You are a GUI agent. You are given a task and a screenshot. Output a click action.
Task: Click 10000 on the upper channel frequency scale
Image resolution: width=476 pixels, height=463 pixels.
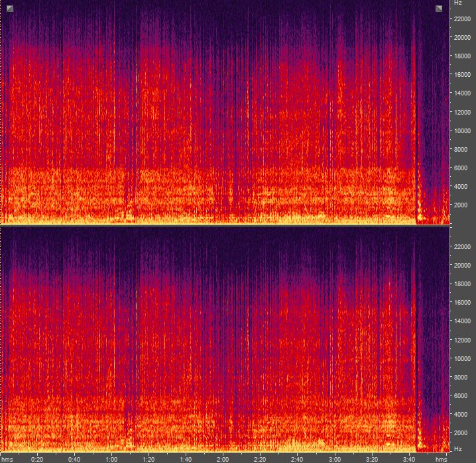[462, 130]
